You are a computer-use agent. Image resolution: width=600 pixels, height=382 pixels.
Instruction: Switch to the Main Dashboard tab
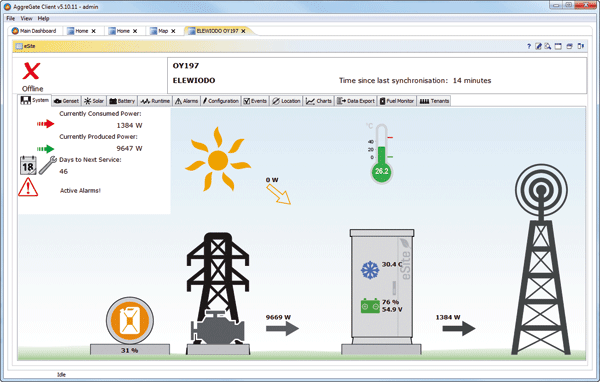point(34,31)
